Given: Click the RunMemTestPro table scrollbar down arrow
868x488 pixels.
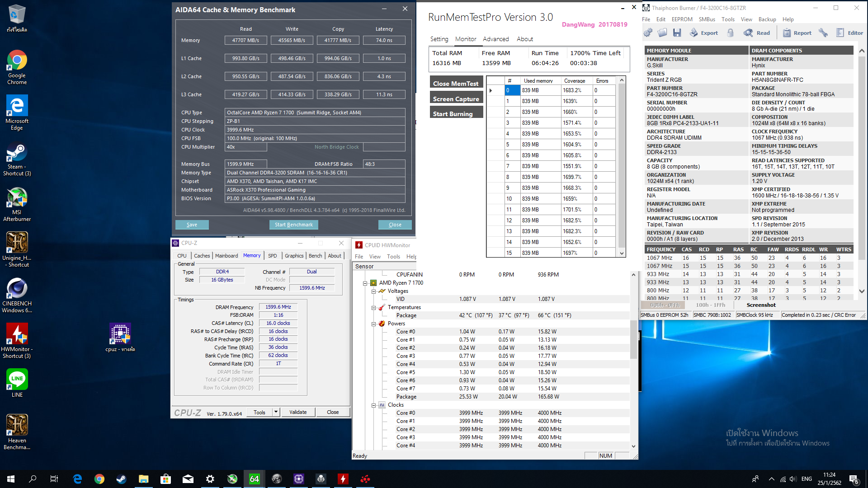Looking at the screenshot, I should tap(622, 253).
